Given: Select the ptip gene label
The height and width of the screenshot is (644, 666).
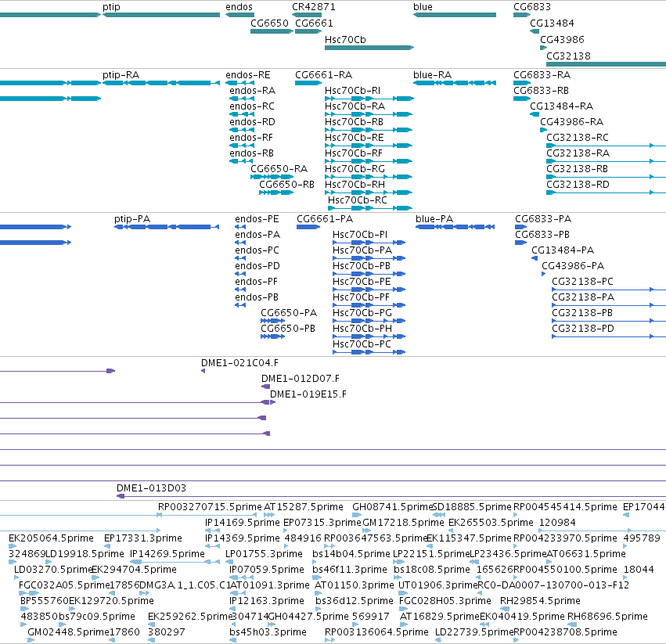Looking at the screenshot, I should tap(111, 7).
